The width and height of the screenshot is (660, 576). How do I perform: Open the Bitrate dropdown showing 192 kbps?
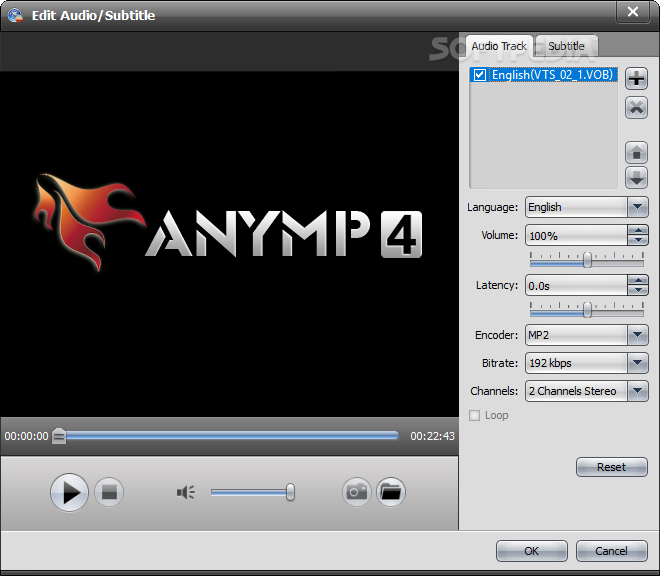637,363
